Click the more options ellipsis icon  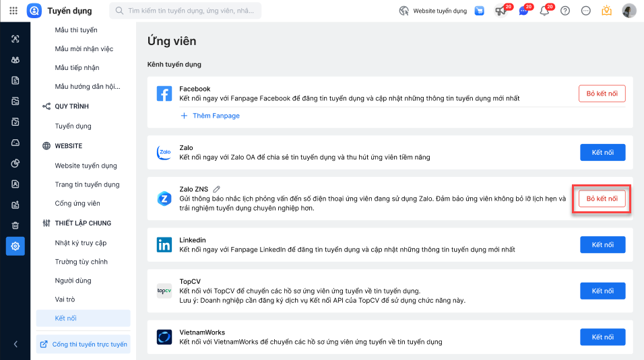tap(585, 11)
